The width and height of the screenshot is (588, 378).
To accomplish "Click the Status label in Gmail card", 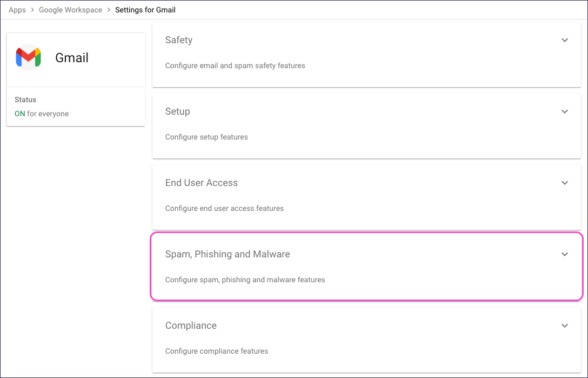I will point(25,100).
